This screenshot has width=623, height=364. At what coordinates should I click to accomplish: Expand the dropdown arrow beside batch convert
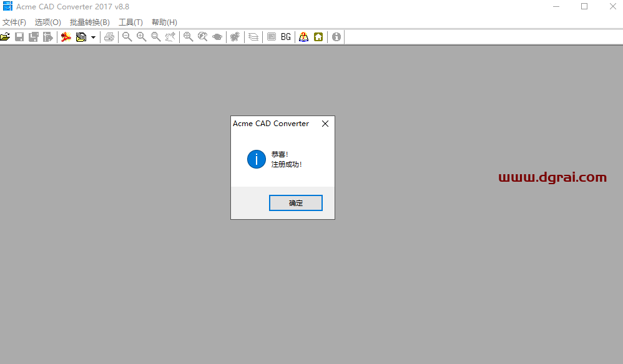tap(94, 37)
